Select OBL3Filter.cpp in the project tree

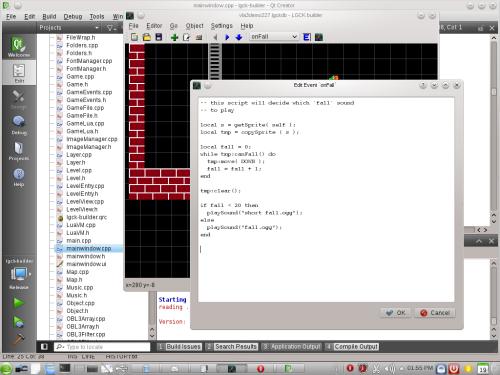86,334
